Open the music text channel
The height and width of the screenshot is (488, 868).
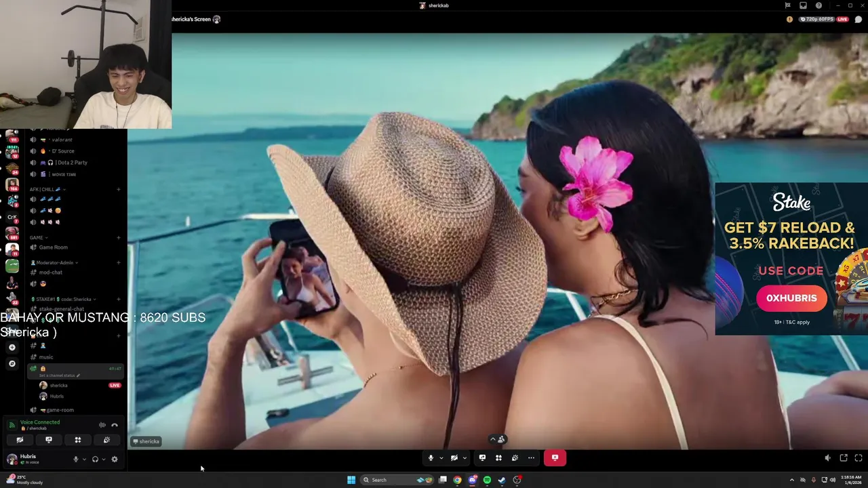tap(75, 357)
